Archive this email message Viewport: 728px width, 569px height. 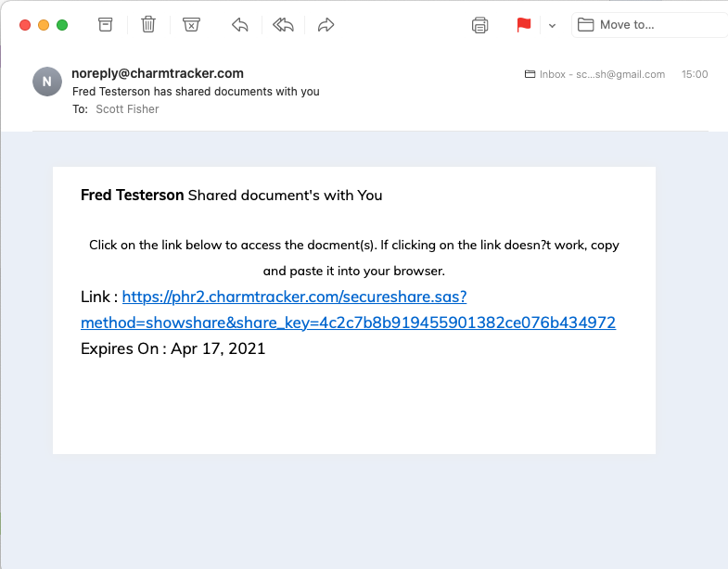tap(106, 25)
